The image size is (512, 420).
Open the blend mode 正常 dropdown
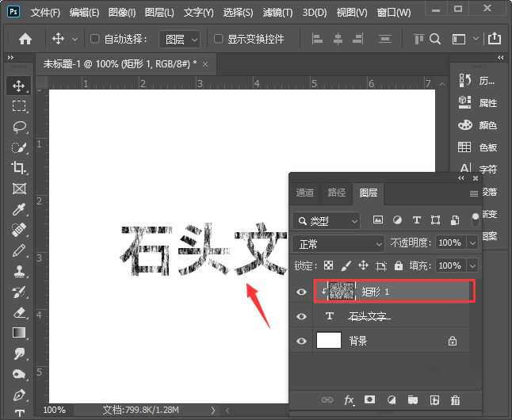tap(338, 243)
